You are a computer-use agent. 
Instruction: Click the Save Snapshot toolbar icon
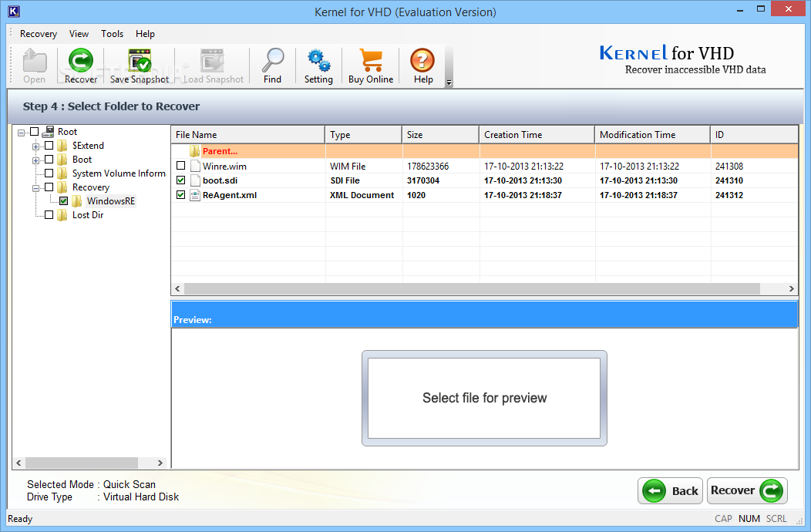point(139,61)
